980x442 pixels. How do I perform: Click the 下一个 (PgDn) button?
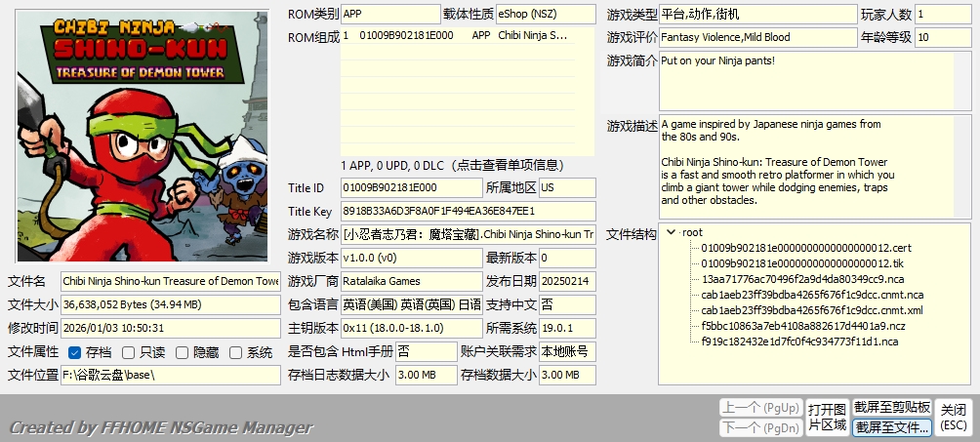click(758, 427)
